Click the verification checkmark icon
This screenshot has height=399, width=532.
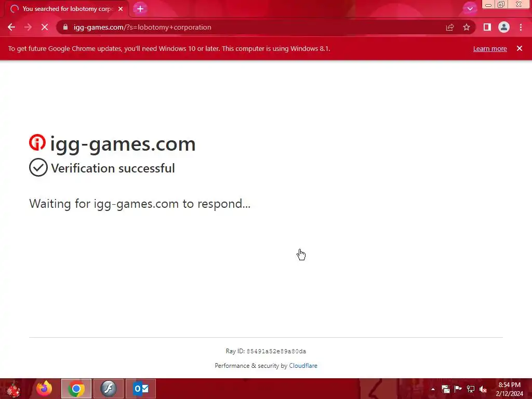38,167
